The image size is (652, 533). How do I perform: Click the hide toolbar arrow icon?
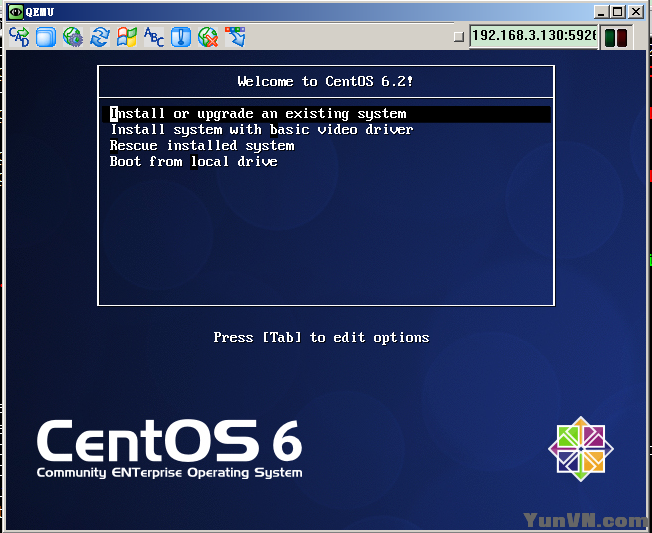pyautogui.click(x=235, y=37)
